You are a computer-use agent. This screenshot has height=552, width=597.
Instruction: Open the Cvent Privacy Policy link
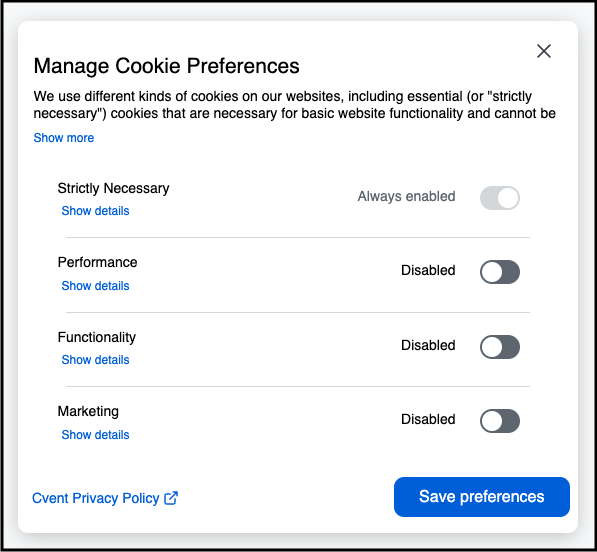96,498
